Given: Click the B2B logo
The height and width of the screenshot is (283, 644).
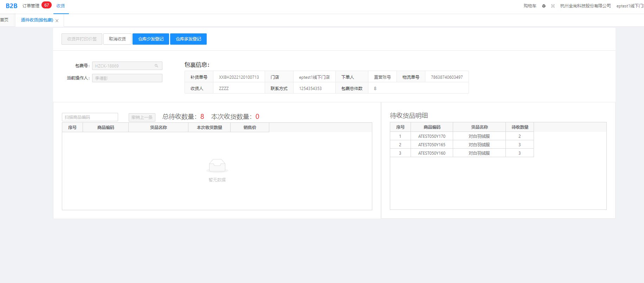Looking at the screenshot, I should pos(11,6).
